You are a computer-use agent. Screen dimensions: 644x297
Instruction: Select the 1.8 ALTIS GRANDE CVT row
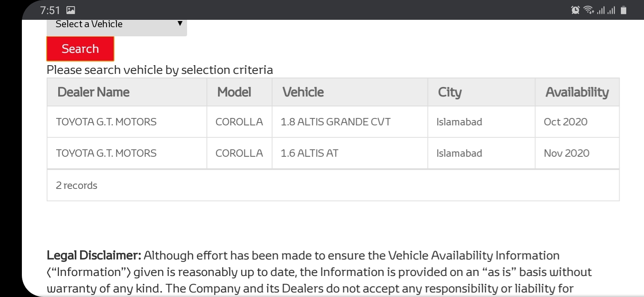tap(335, 122)
